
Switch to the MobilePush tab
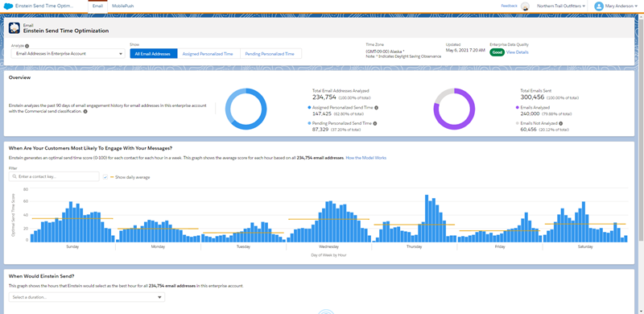[x=123, y=6]
